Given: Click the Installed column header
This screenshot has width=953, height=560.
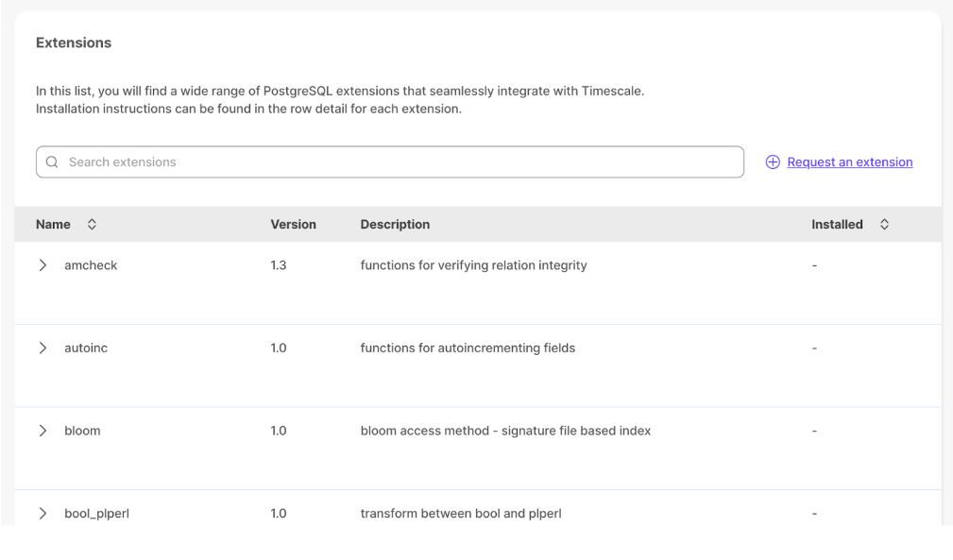Looking at the screenshot, I should click(837, 225).
